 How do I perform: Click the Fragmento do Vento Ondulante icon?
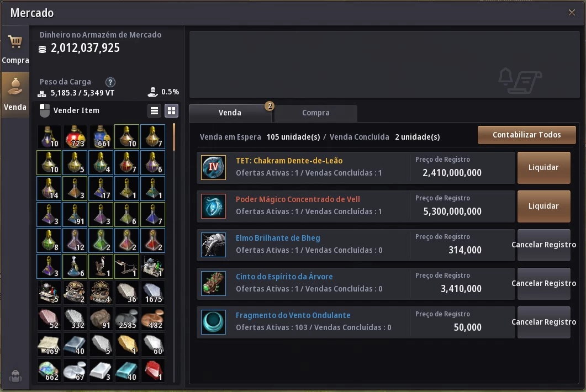tap(213, 322)
